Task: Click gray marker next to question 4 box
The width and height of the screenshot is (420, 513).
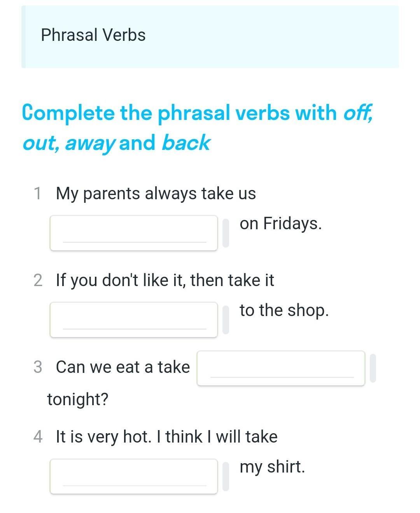Action: [x=226, y=476]
